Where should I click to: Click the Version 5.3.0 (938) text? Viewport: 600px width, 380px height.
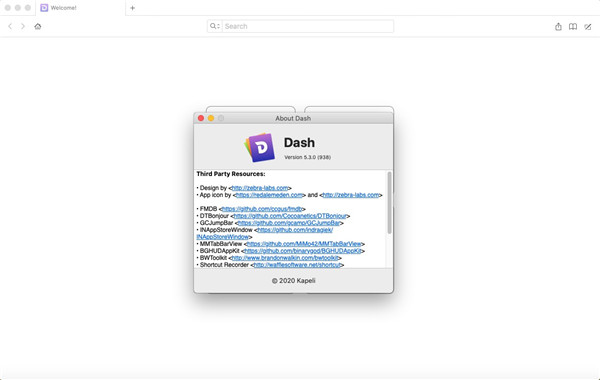(x=307, y=157)
